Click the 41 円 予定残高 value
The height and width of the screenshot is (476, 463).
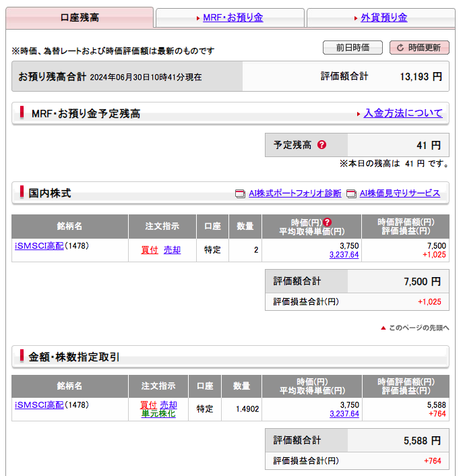tap(429, 145)
